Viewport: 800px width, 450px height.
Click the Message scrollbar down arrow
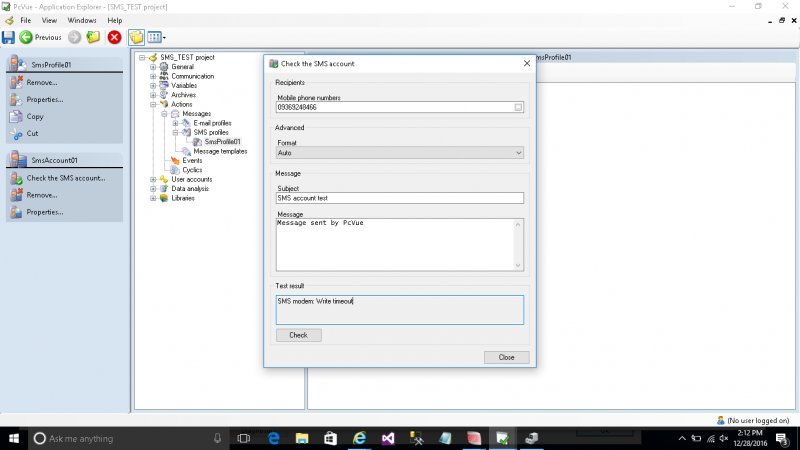[x=518, y=265]
